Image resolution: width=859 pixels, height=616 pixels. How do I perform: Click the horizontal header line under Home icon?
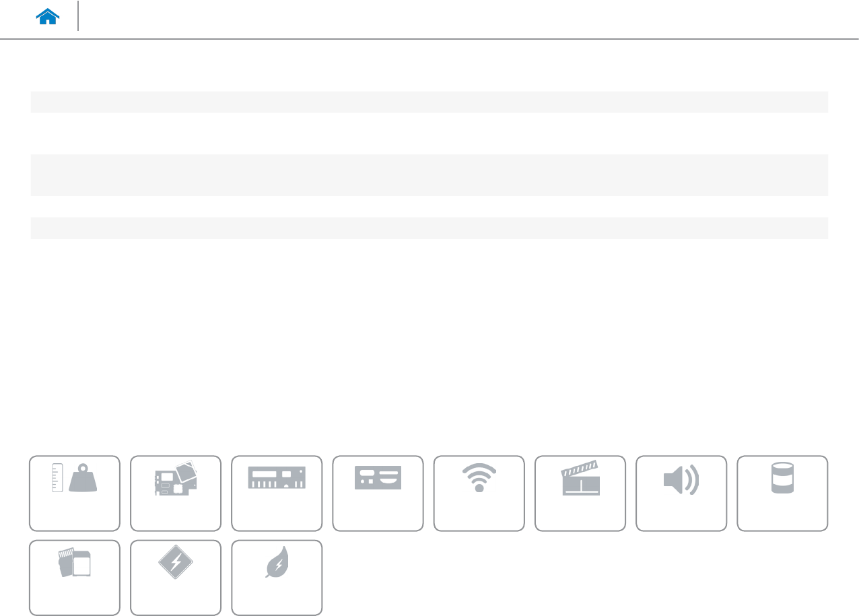429,39
